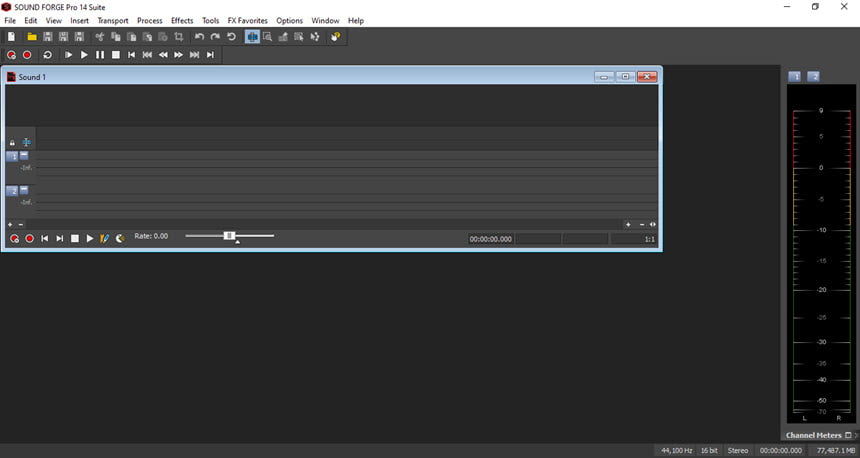
Task: Select the Envelope tool icon
Action: click(315, 37)
